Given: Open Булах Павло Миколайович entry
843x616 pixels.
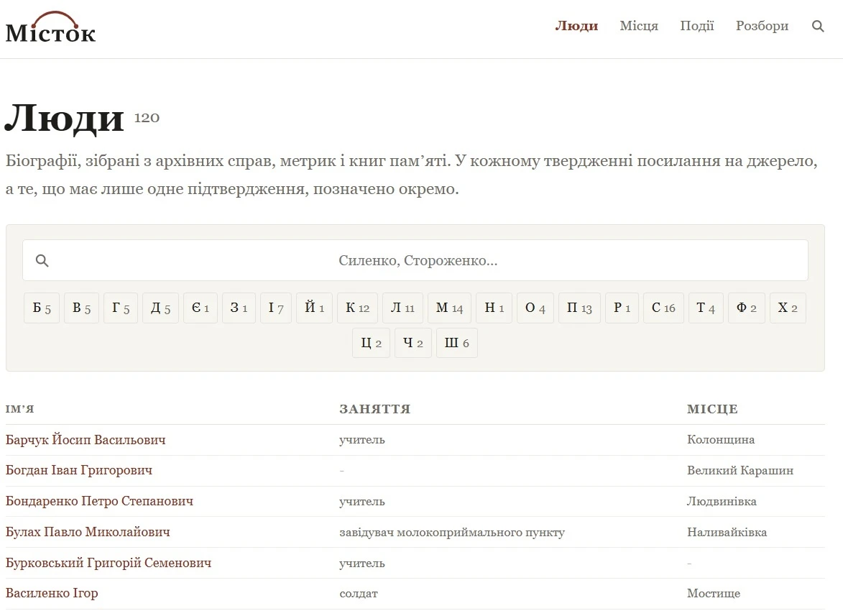Looking at the screenshot, I should tap(88, 532).
